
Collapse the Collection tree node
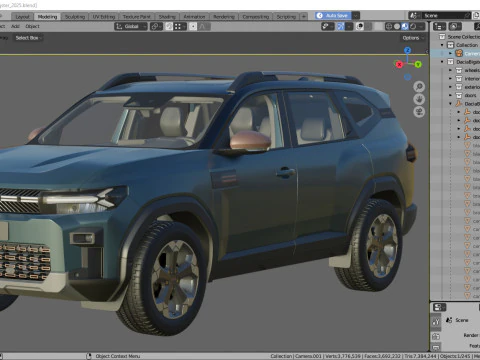(x=442, y=45)
